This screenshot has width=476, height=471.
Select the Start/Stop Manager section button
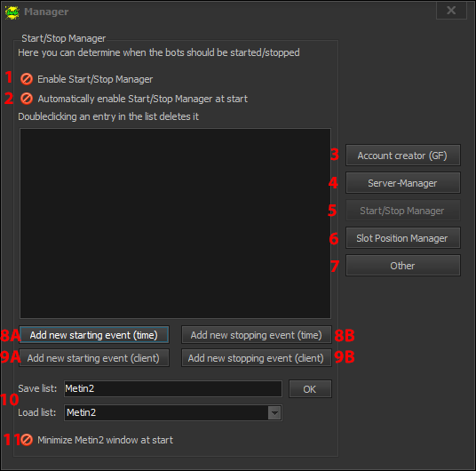click(x=403, y=211)
